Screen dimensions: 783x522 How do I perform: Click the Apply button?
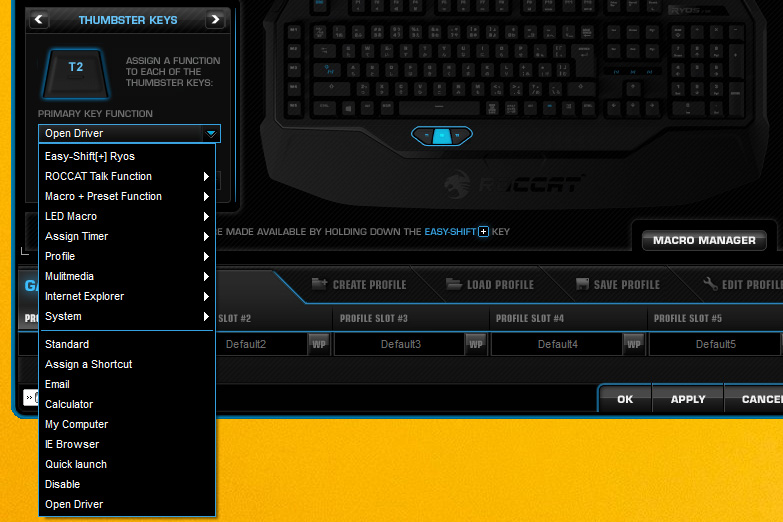688,399
